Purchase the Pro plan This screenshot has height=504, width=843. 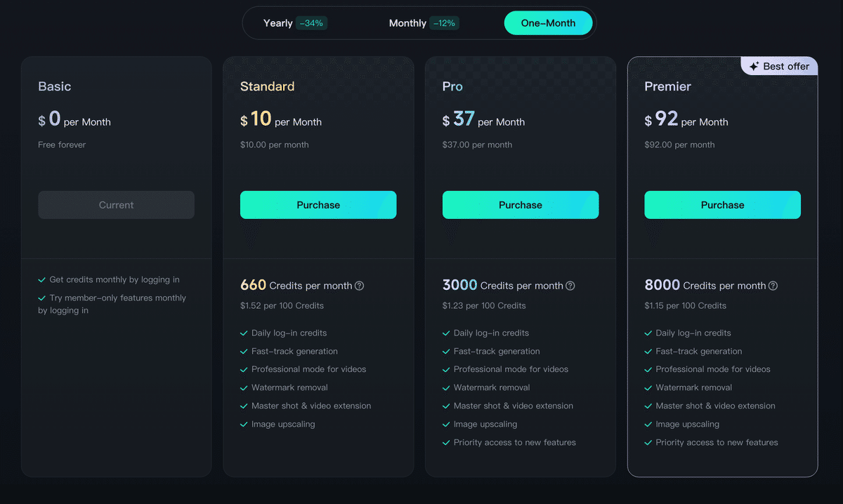pyautogui.click(x=521, y=205)
